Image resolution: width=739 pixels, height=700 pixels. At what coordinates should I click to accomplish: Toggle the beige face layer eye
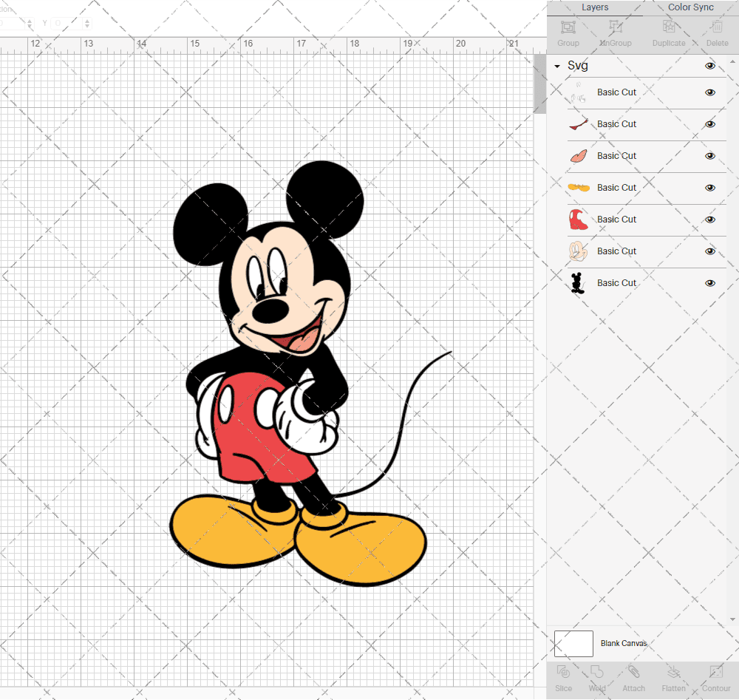(709, 251)
